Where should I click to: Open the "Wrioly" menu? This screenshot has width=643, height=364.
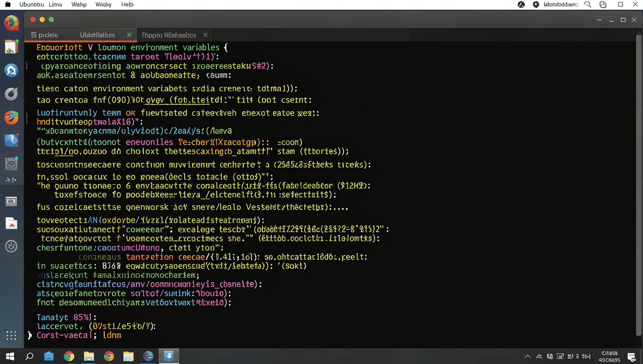pyautogui.click(x=103, y=4)
